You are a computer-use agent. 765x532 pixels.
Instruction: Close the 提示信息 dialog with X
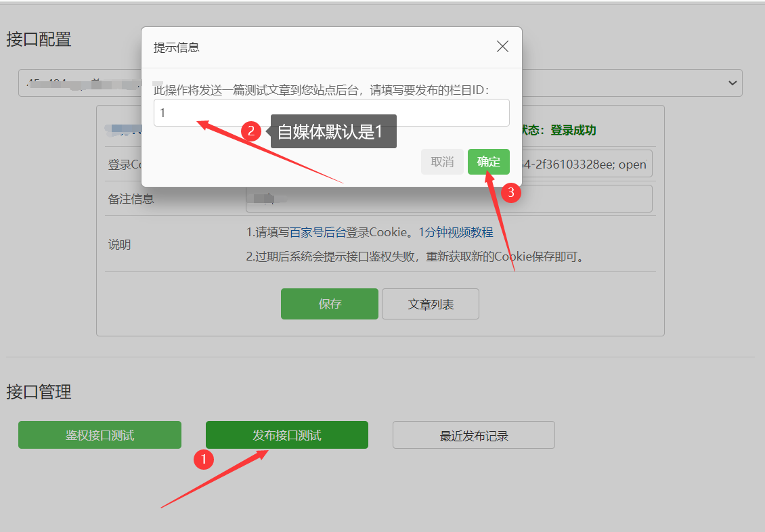(502, 47)
